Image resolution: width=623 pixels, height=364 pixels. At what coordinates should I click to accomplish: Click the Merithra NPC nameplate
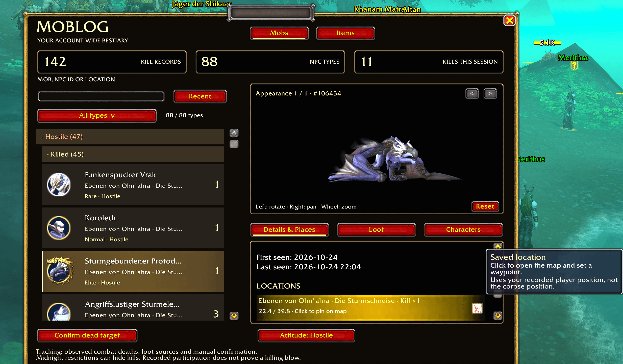click(x=573, y=58)
